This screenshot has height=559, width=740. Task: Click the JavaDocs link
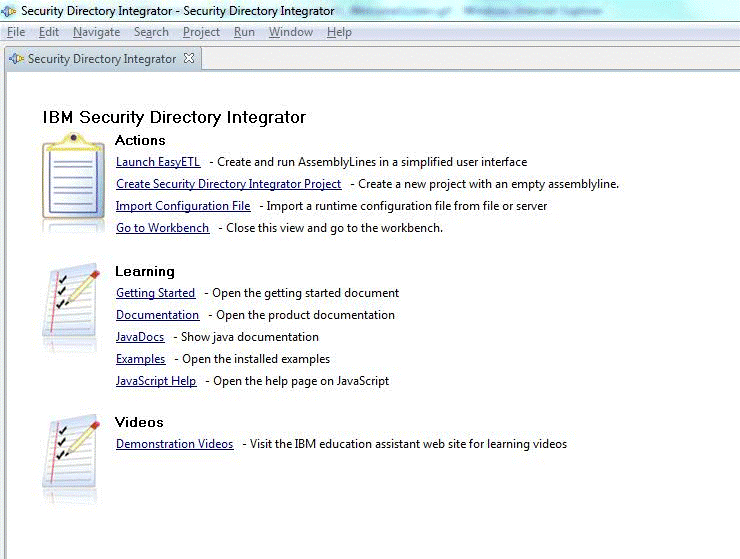coord(140,337)
